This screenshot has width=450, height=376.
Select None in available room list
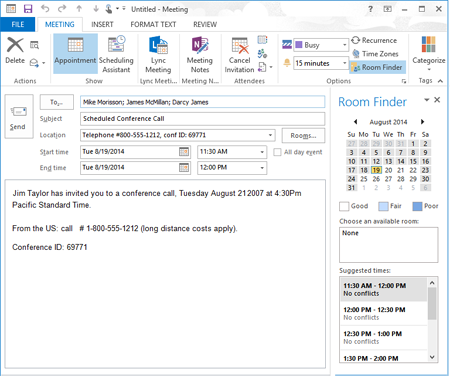(350, 233)
